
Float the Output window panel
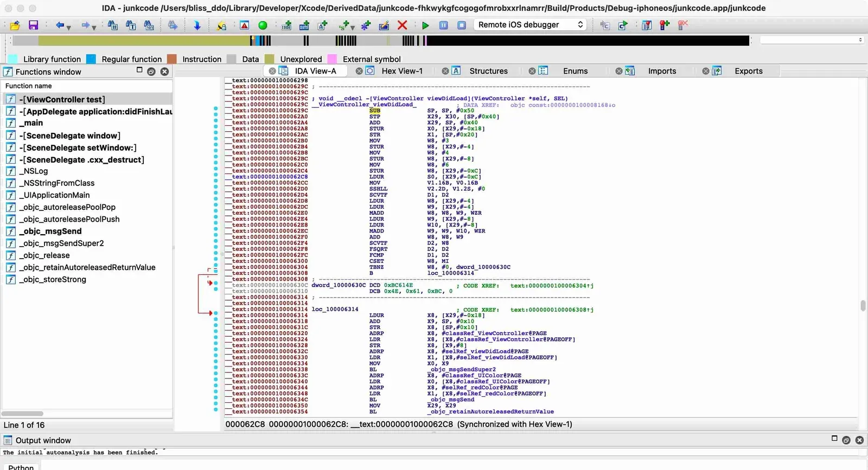pyautogui.click(x=846, y=440)
